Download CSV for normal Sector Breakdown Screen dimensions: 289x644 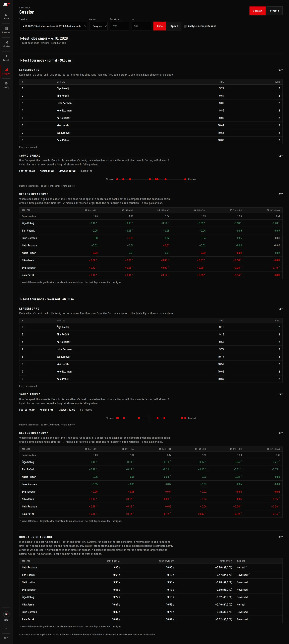[x=280, y=194]
